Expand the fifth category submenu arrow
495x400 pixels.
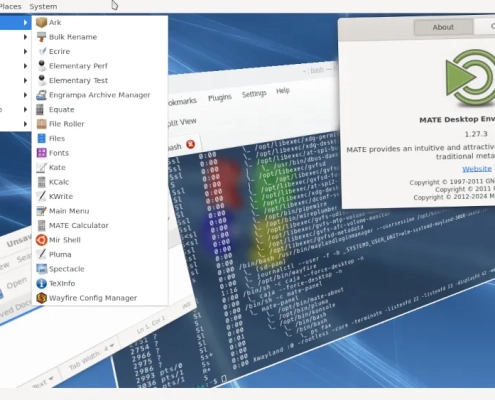tap(25, 80)
